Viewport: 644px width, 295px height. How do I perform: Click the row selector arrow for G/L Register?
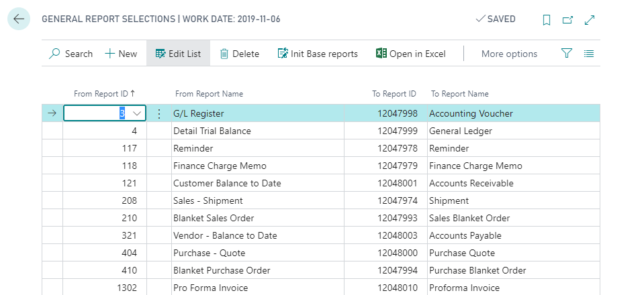52,113
